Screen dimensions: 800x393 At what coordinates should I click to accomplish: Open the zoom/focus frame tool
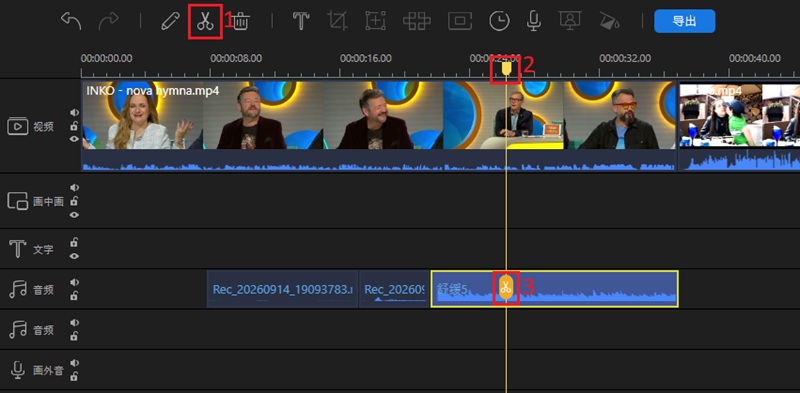pos(375,21)
